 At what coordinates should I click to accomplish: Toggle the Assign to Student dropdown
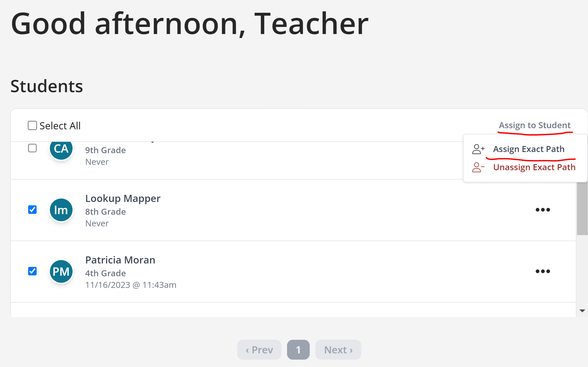pos(535,125)
